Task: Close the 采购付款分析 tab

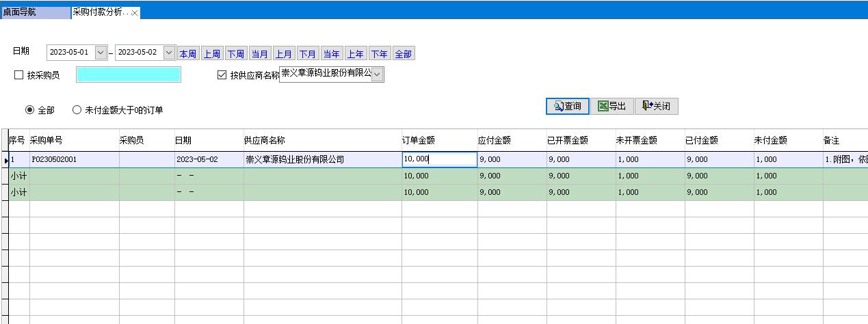Action: [135, 13]
